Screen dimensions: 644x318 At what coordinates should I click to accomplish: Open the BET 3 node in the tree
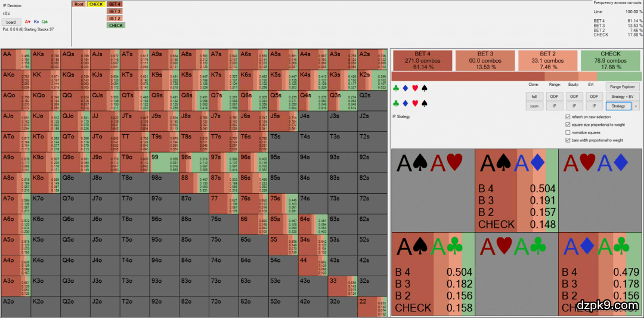pyautogui.click(x=114, y=11)
